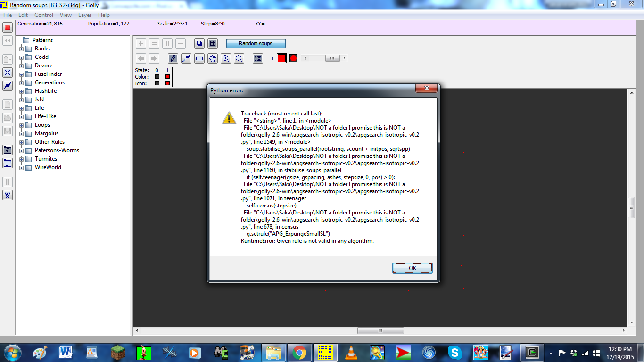The height and width of the screenshot is (362, 644).
Task: Open VLC media player from the taskbar
Action: (351, 353)
